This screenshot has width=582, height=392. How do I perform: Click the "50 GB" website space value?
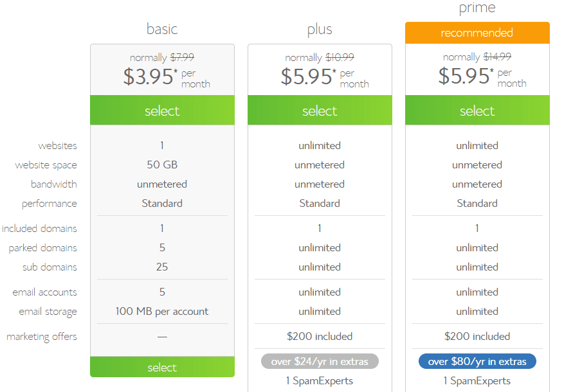point(162,165)
